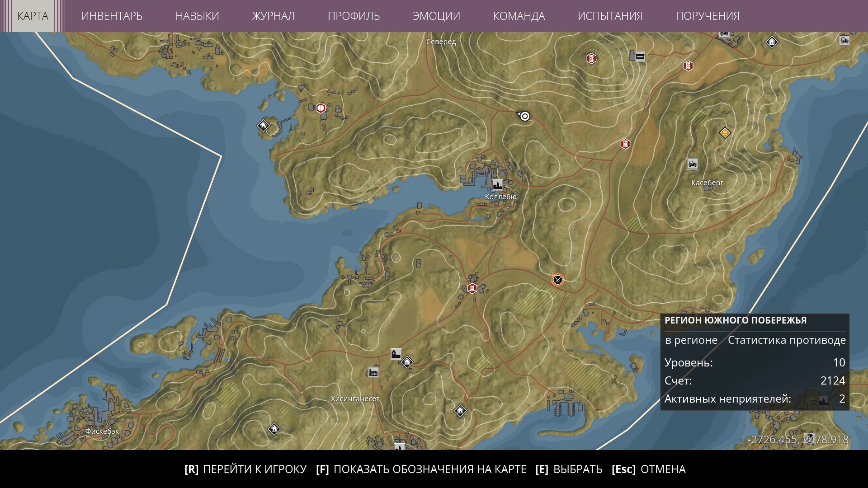Click [F] Показать обозначения на карте
Screen dimensions: 868x488
click(421, 469)
